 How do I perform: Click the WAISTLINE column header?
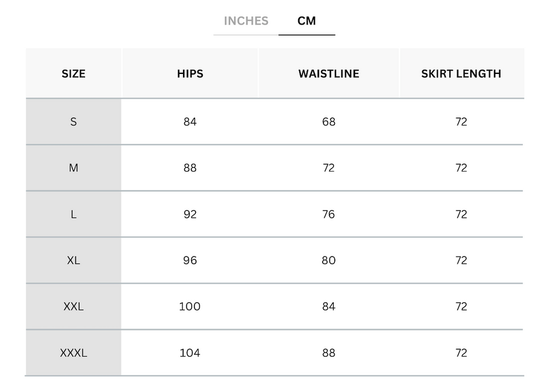pos(329,73)
